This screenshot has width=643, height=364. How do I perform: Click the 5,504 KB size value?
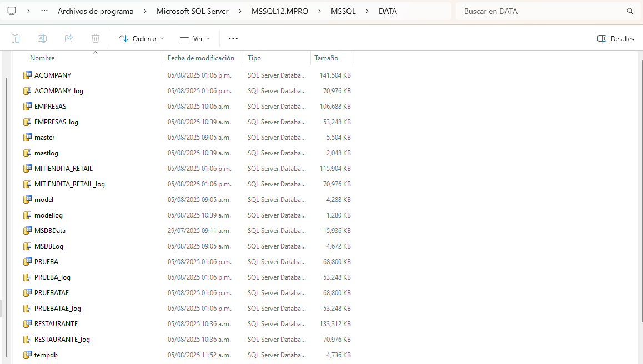click(x=339, y=137)
